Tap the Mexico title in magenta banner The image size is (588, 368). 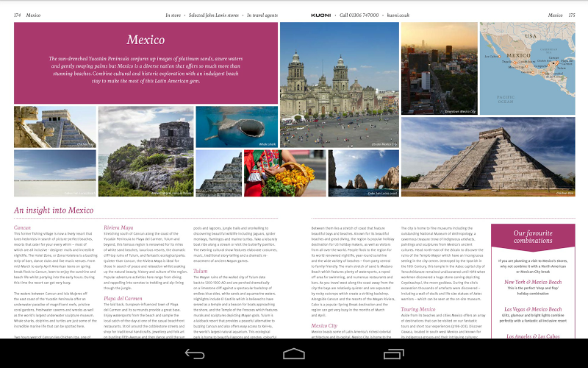pyautogui.click(x=146, y=40)
